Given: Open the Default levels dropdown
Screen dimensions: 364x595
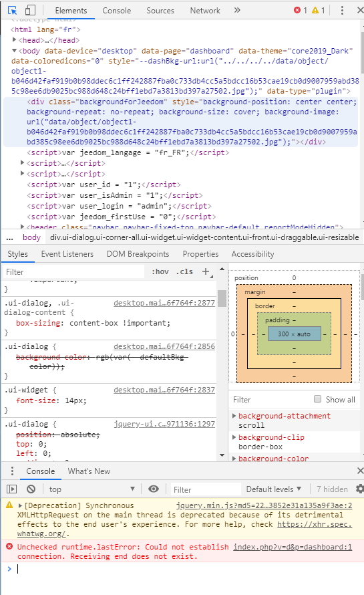Looking at the screenshot, I should pos(274,489).
